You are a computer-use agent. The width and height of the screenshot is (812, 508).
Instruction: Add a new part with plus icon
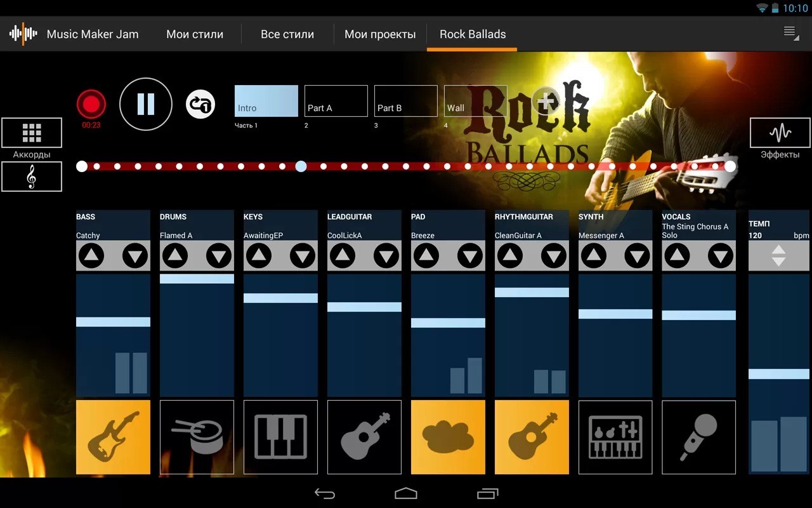[x=546, y=101]
